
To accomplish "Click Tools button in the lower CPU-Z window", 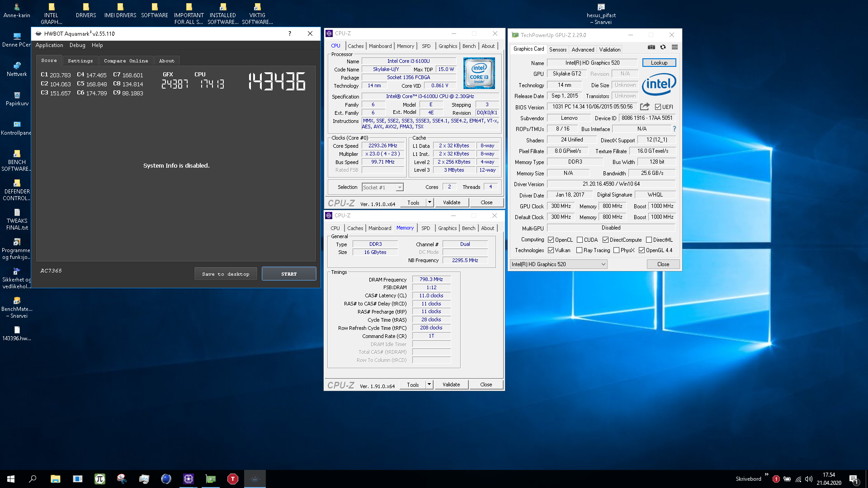I will 413,385.
